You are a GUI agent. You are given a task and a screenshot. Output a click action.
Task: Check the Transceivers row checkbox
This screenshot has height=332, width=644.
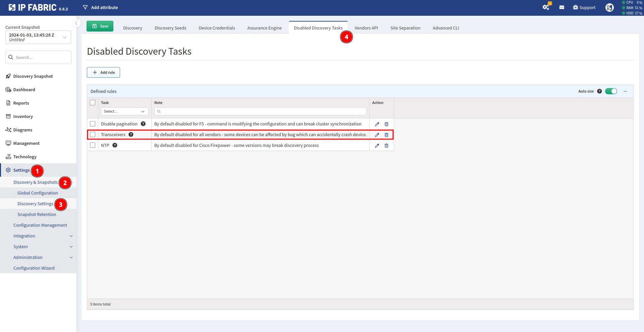point(93,134)
